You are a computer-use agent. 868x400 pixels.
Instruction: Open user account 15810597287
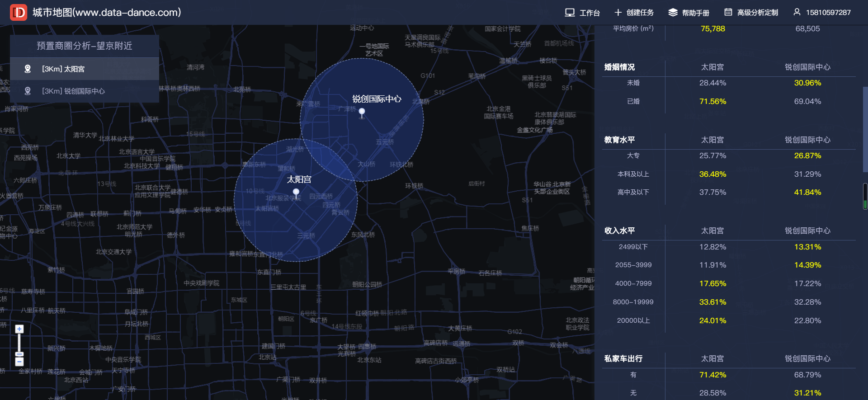pos(822,12)
